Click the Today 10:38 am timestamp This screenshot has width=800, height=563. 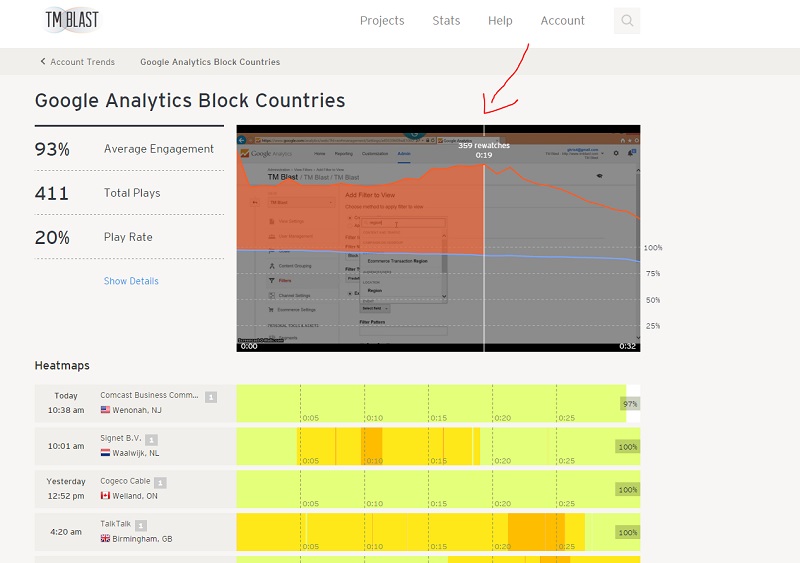(66, 403)
